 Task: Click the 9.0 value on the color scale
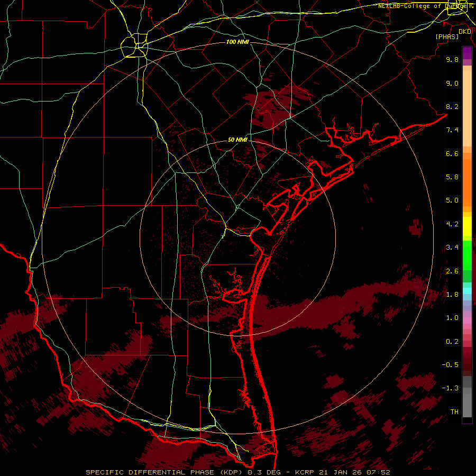point(452,83)
